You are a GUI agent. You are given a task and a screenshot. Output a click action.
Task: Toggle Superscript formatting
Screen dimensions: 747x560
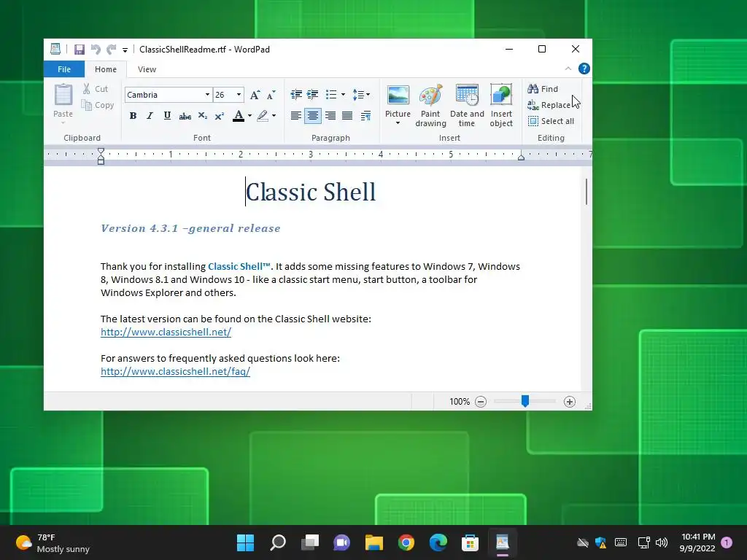[219, 116]
